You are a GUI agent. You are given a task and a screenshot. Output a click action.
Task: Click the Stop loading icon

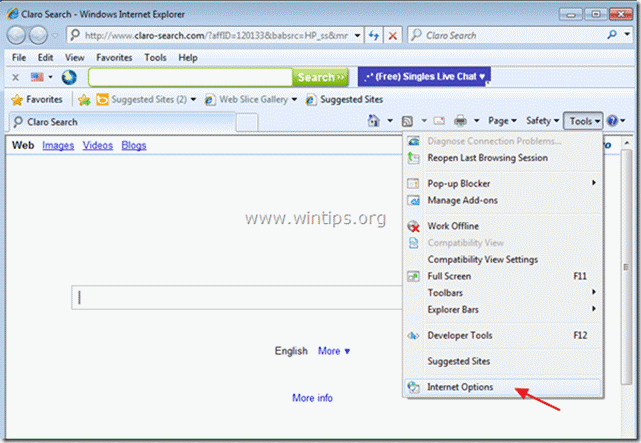click(x=392, y=36)
